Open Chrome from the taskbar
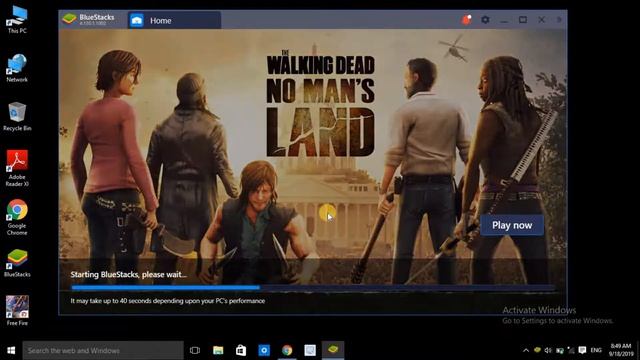This screenshot has height=360, width=640. click(287, 350)
